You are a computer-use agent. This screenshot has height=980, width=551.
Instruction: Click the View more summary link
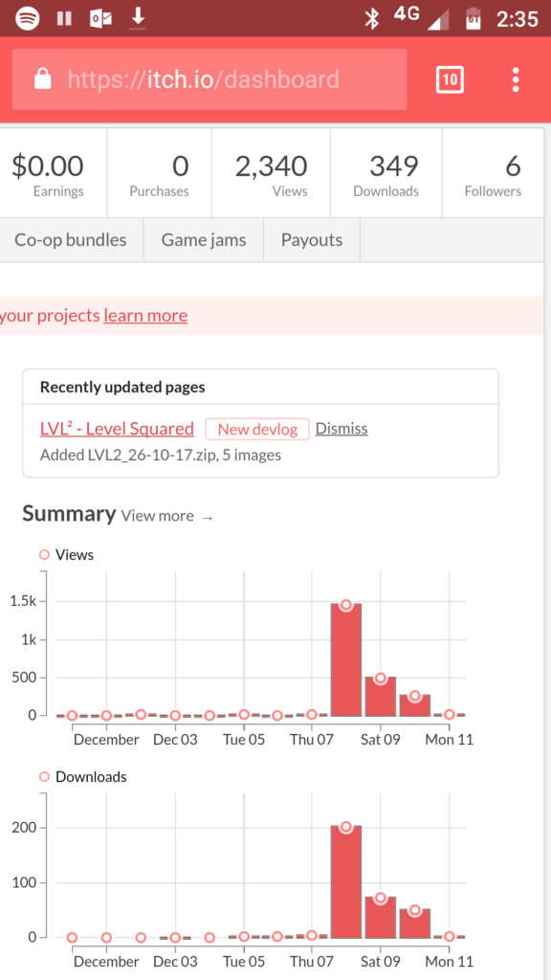(167, 516)
